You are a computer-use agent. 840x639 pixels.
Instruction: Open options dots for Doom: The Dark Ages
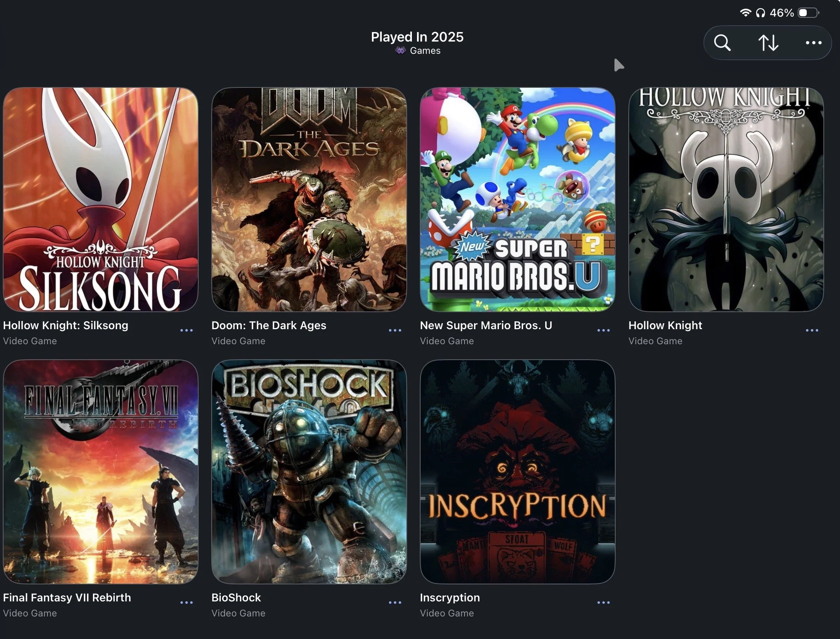395,330
